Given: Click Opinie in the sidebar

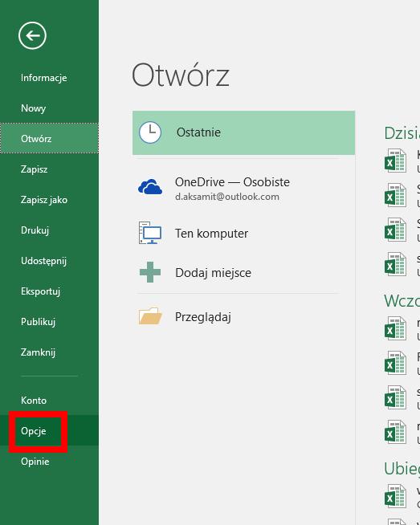Looking at the screenshot, I should (35, 462).
